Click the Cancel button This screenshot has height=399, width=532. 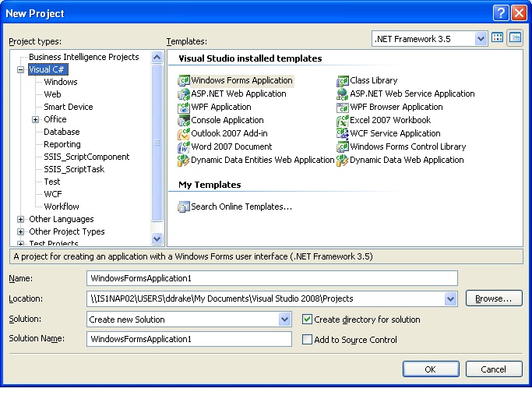click(x=494, y=369)
